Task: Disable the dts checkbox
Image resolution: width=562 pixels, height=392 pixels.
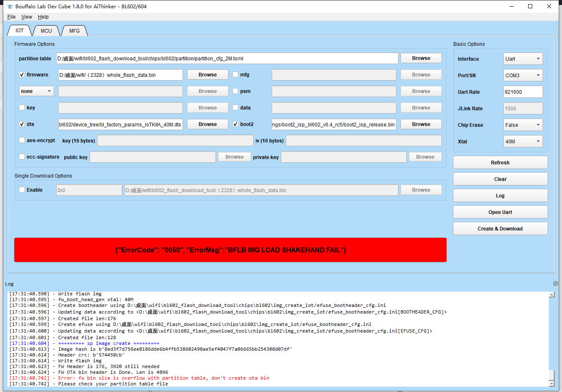Action: (x=21, y=124)
